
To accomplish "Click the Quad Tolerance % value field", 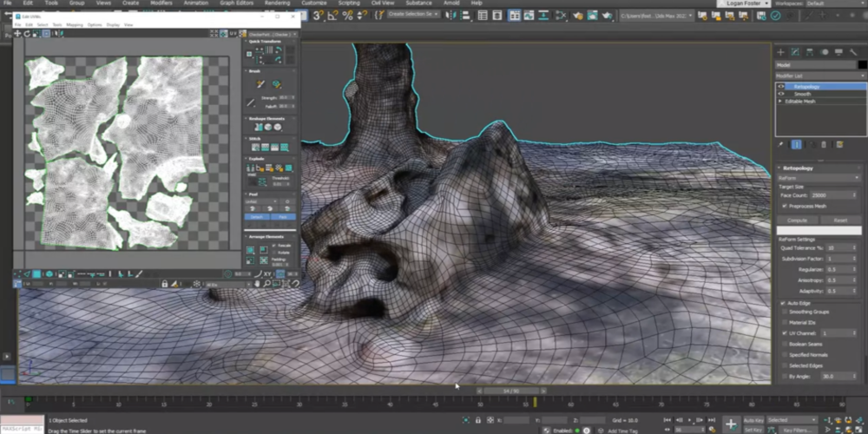I will pyautogui.click(x=841, y=248).
